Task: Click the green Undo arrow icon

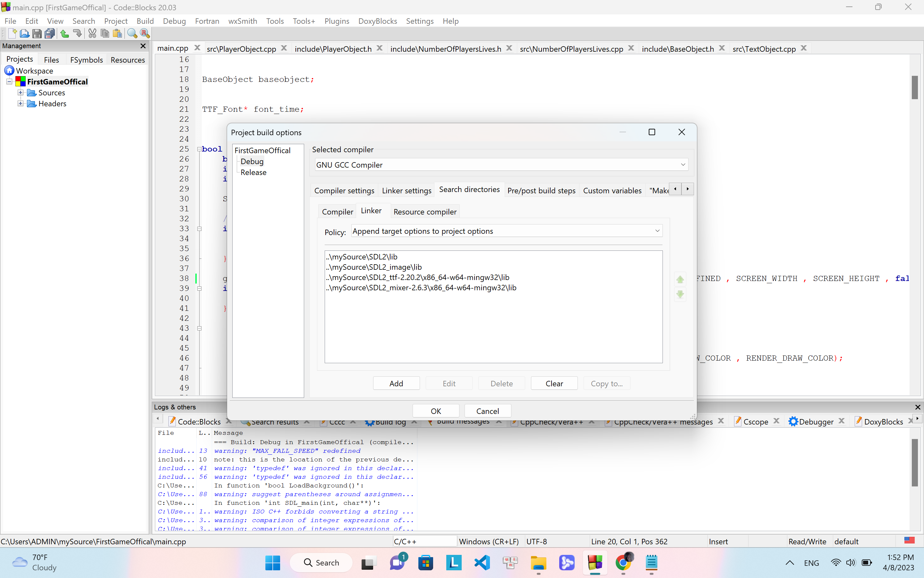Action: (x=64, y=34)
